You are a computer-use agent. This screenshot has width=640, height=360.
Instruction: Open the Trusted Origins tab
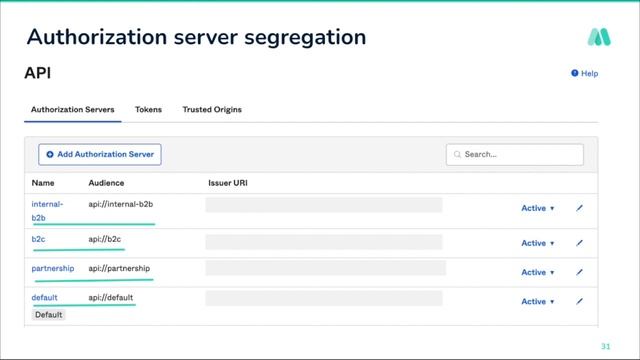(x=212, y=109)
